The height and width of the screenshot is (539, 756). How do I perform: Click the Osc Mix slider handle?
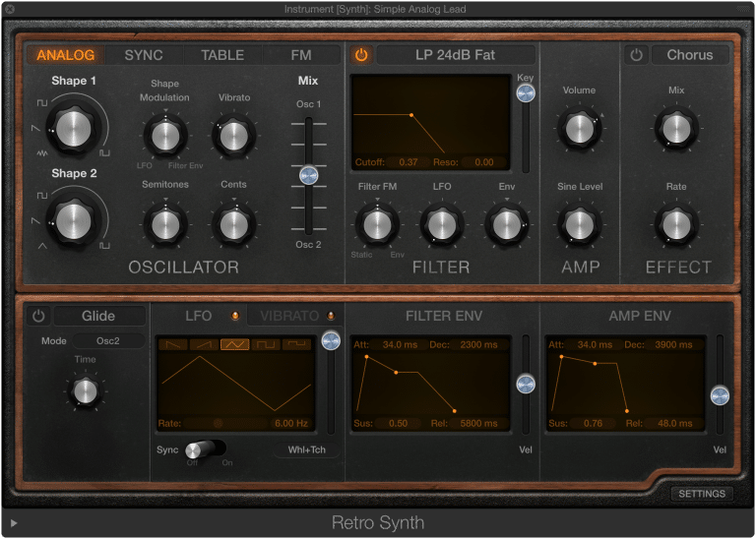point(308,175)
